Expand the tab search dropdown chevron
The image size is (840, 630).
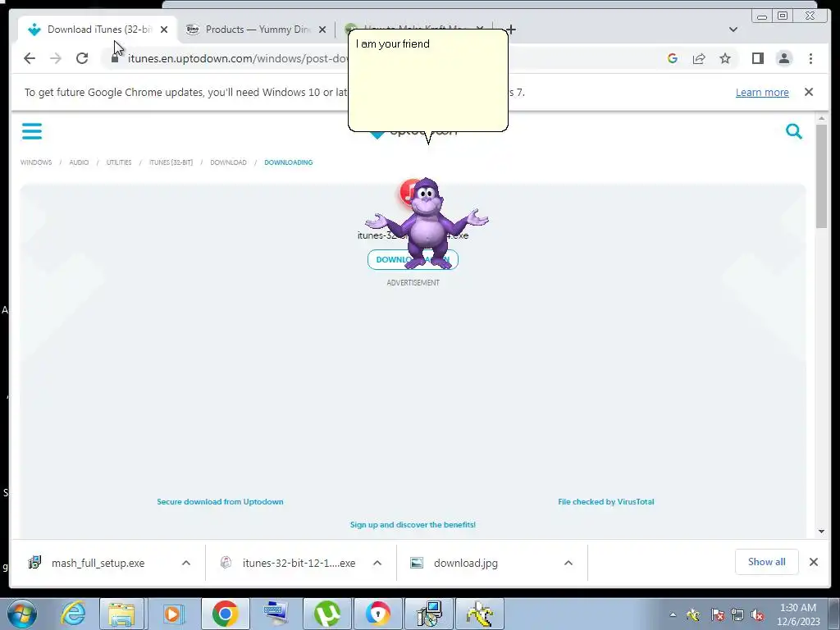[733, 30]
